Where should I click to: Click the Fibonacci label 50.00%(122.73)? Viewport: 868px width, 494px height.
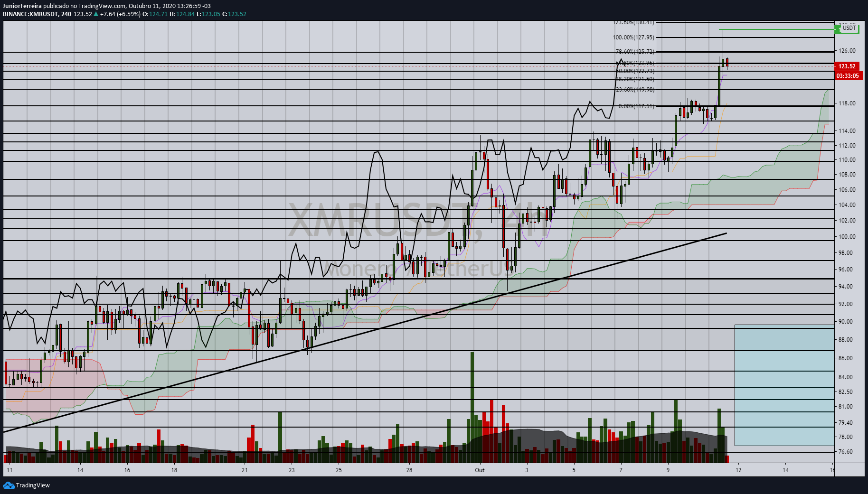[x=635, y=71]
